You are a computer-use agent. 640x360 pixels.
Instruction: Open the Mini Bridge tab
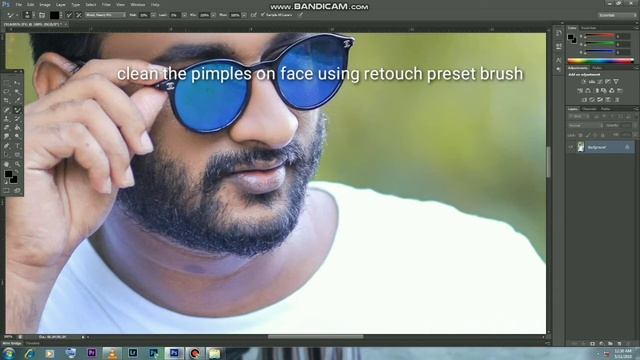(x=11, y=343)
